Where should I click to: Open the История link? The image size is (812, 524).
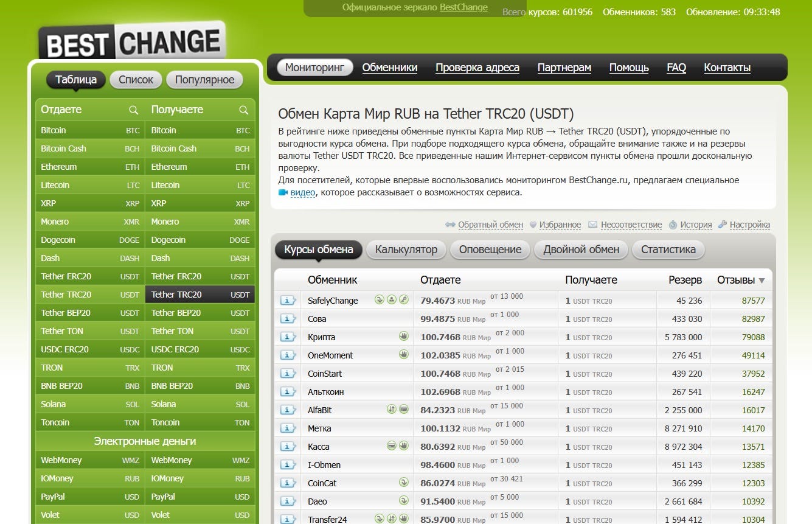pyautogui.click(x=696, y=225)
